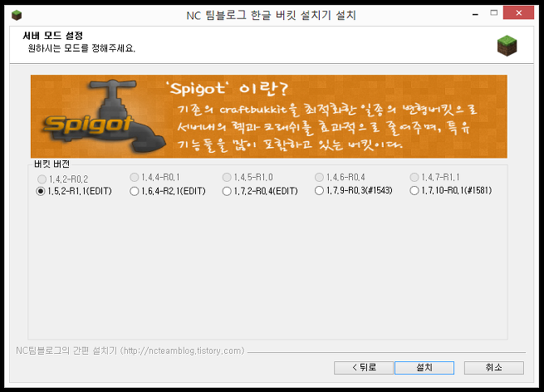The width and height of the screenshot is (544, 392).
Task: Click the grass block logo in header
Action: (507, 46)
